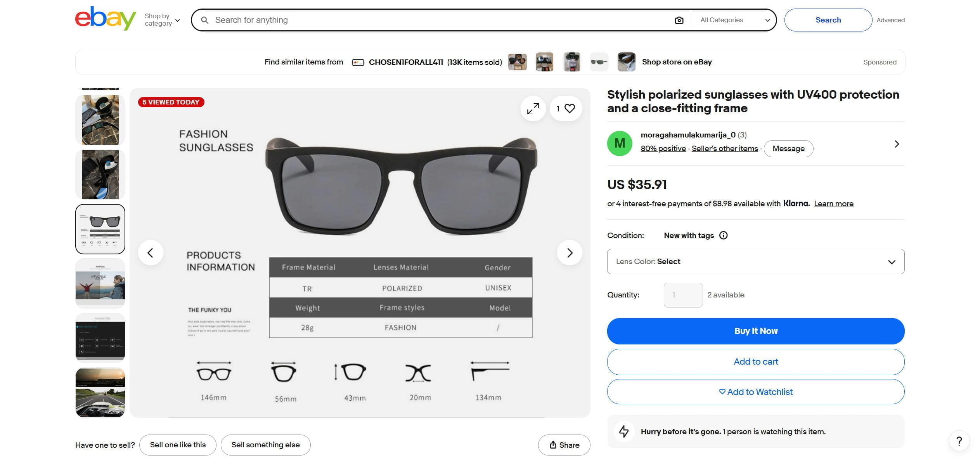The image size is (980, 459).
Task: Open third sponsored store item thumbnail
Action: [x=572, y=62]
